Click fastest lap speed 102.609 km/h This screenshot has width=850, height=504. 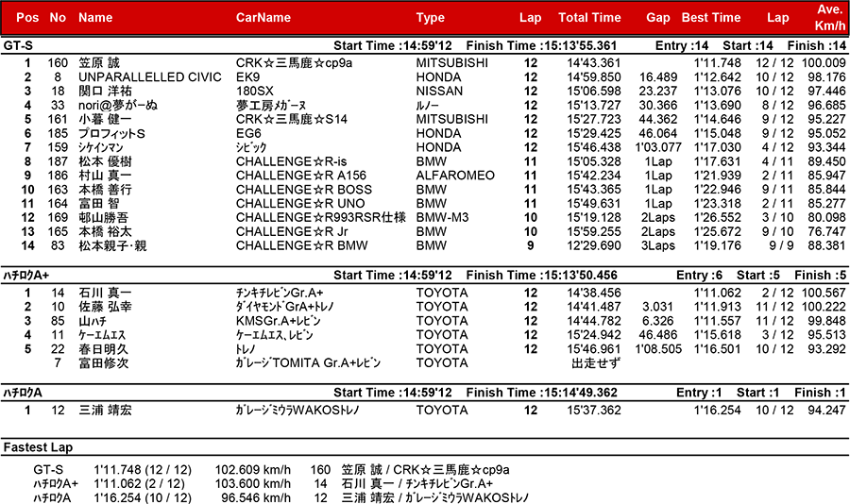coord(252,470)
